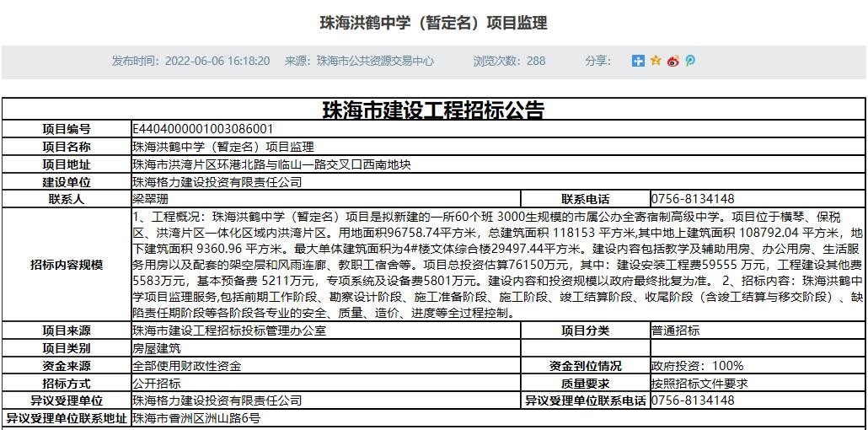
Task: Click the 联系电话 phone number 0756-8134148
Action: coord(693,199)
